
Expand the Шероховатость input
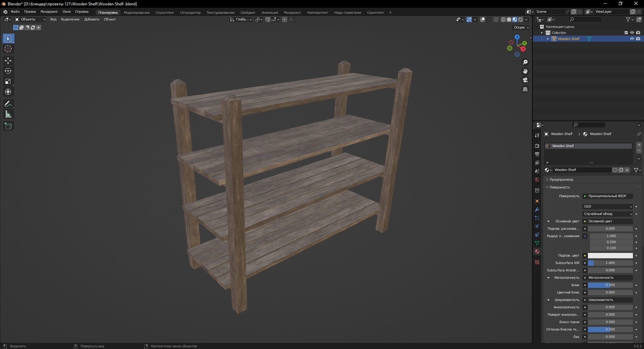(549, 300)
